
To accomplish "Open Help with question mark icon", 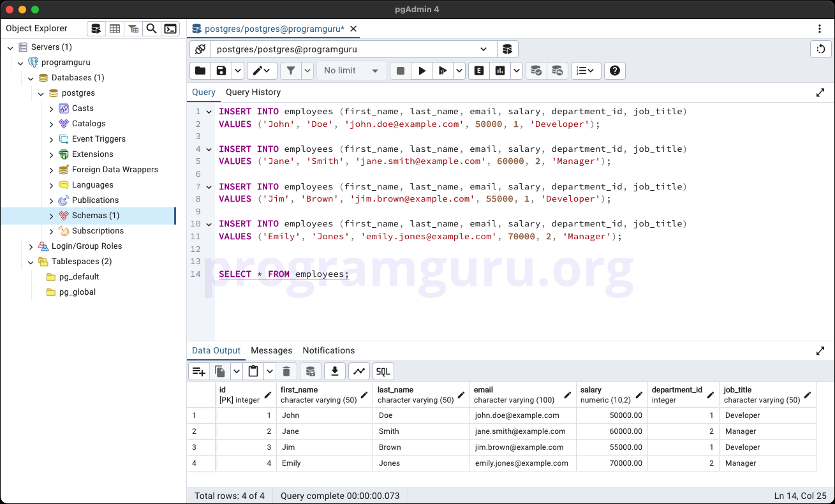I will [615, 71].
